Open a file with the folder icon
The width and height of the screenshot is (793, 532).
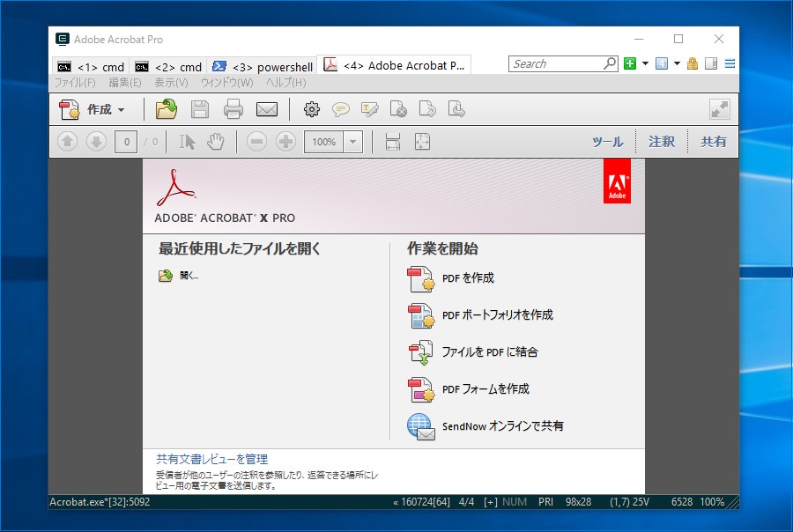[x=166, y=109]
